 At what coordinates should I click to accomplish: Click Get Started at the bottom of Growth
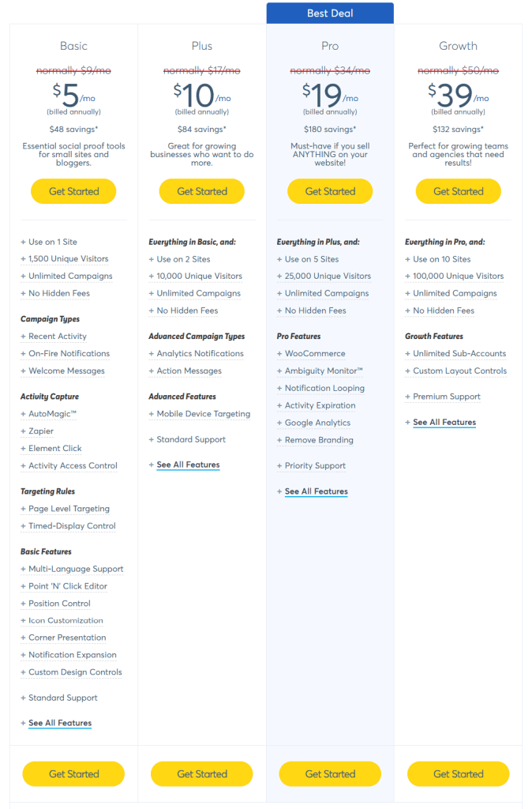click(x=458, y=773)
